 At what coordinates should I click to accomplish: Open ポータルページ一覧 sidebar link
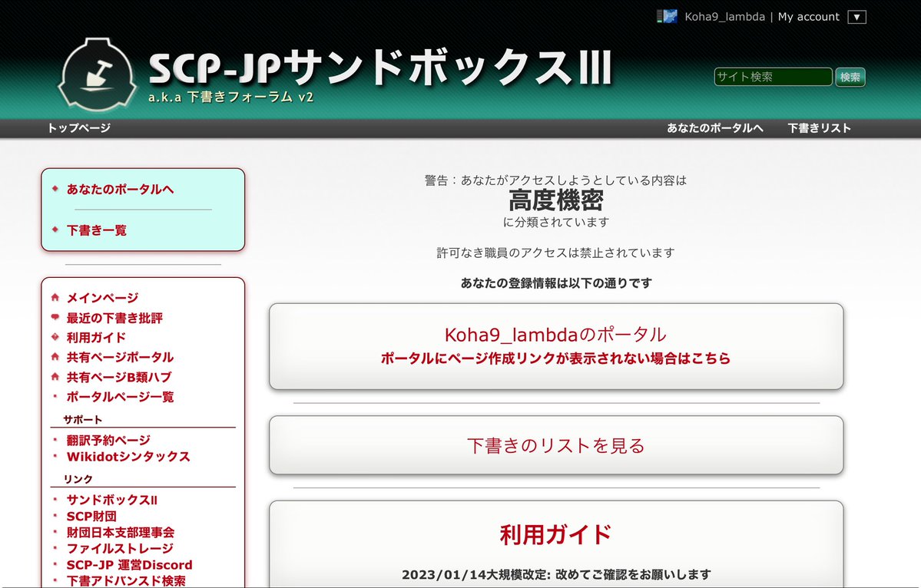120,397
